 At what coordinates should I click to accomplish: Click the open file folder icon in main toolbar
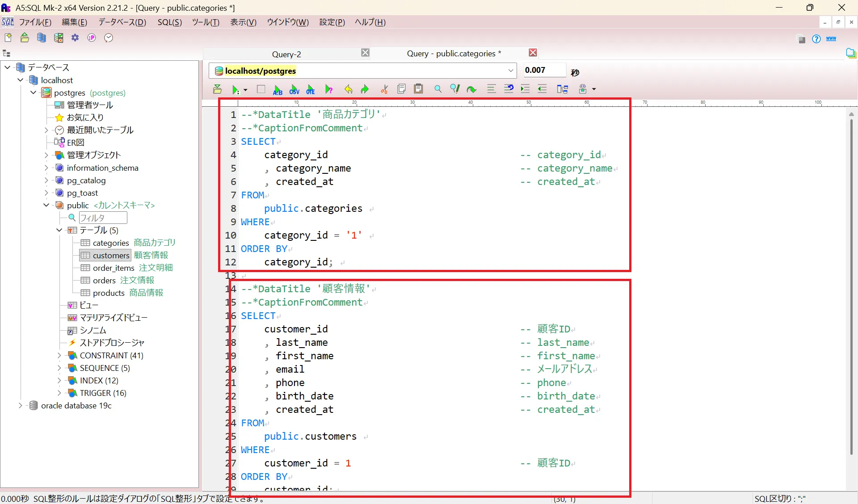pos(25,38)
